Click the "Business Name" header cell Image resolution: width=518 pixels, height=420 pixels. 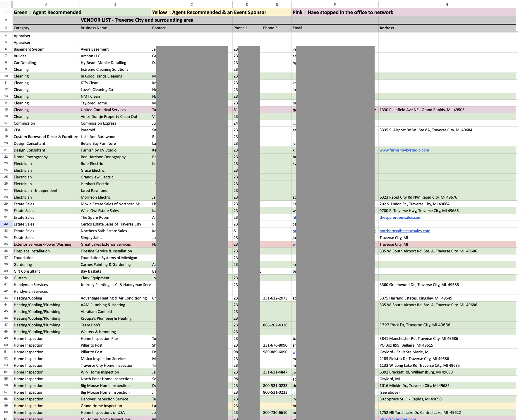point(115,28)
